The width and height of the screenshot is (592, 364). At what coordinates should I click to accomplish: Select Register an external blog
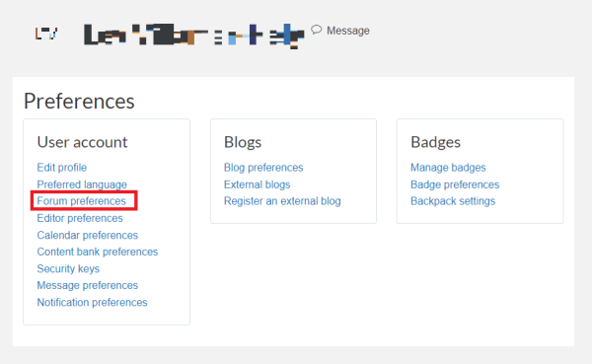[282, 201]
